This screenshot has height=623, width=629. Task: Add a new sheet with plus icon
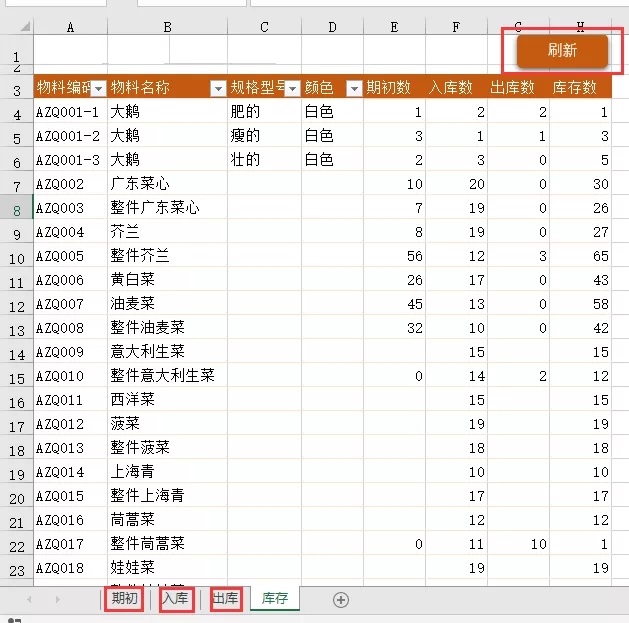coord(341,600)
